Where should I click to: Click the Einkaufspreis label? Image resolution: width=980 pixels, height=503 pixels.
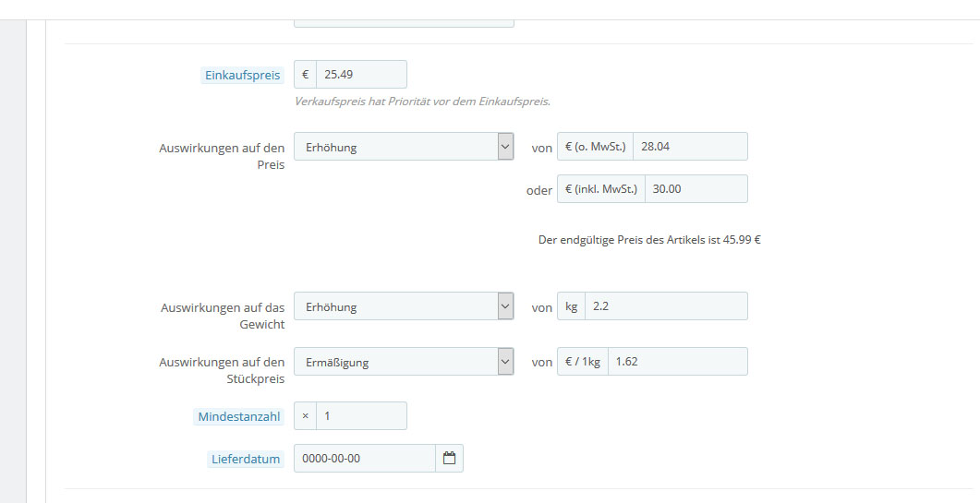242,76
